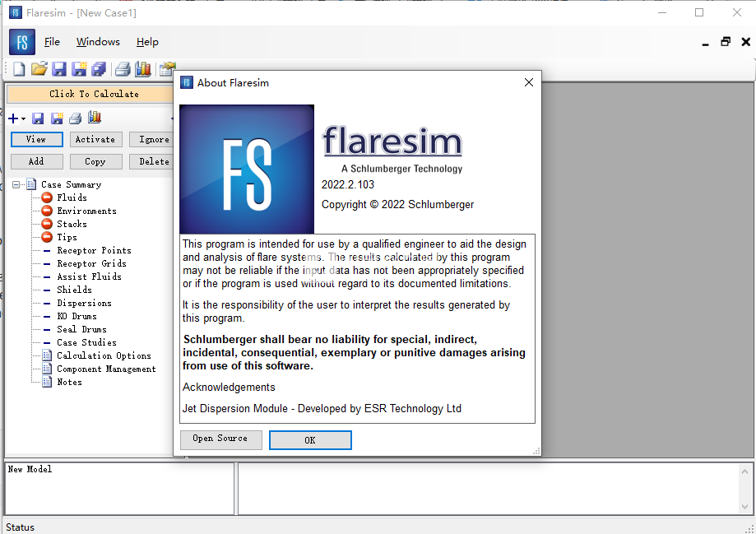Click the Copyright © 2022 Schlumberger text

tap(398, 205)
